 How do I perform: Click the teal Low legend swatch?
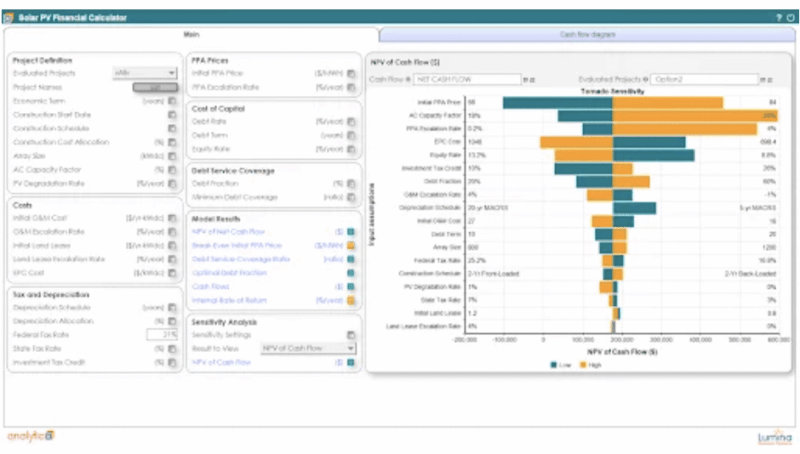[x=555, y=364]
